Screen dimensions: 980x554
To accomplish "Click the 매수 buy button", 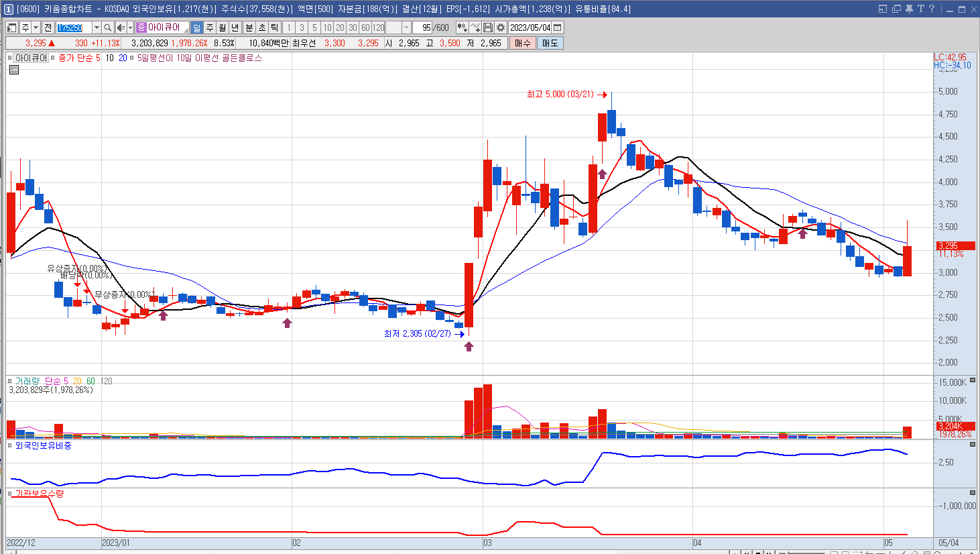I will (522, 43).
